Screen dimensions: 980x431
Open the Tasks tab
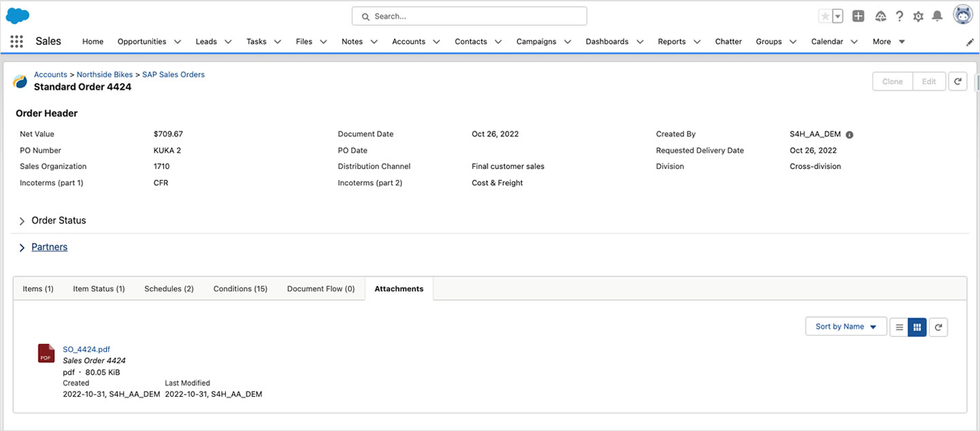pos(257,42)
